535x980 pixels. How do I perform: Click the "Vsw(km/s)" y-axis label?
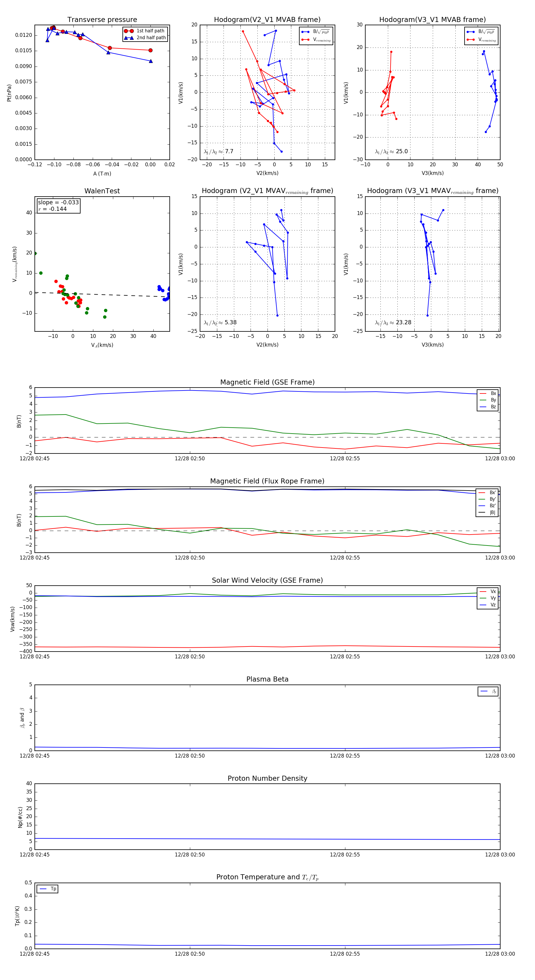[x=12, y=619]
